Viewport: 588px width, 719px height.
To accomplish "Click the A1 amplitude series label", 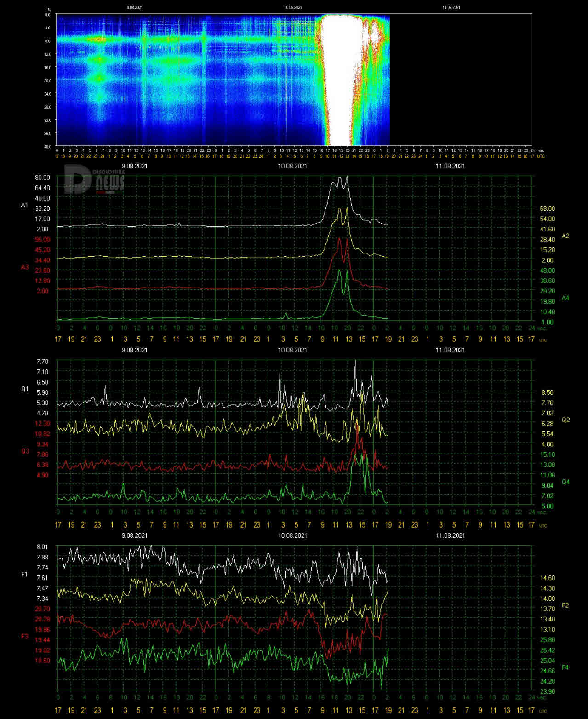I will [25, 205].
